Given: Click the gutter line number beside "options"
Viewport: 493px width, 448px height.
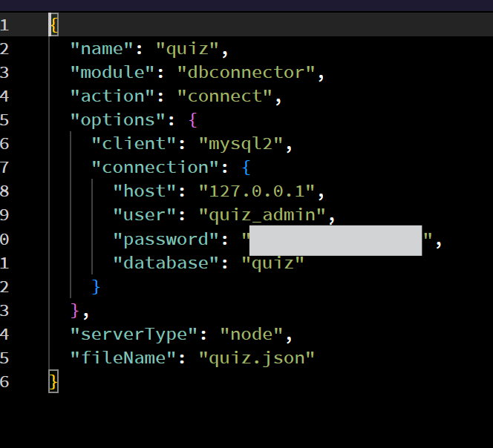Looking at the screenshot, I should (x=4, y=120).
